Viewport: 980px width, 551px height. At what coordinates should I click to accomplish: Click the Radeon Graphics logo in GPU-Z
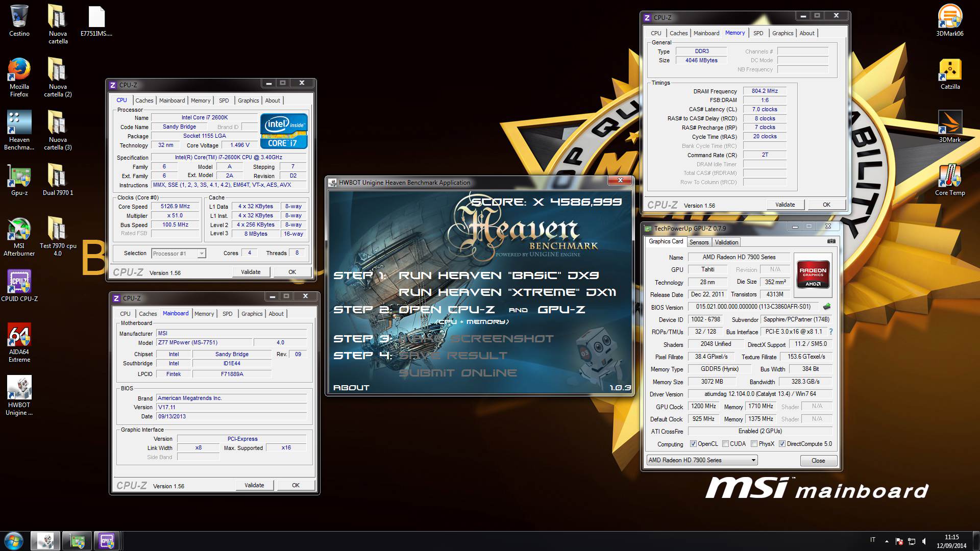tap(813, 275)
